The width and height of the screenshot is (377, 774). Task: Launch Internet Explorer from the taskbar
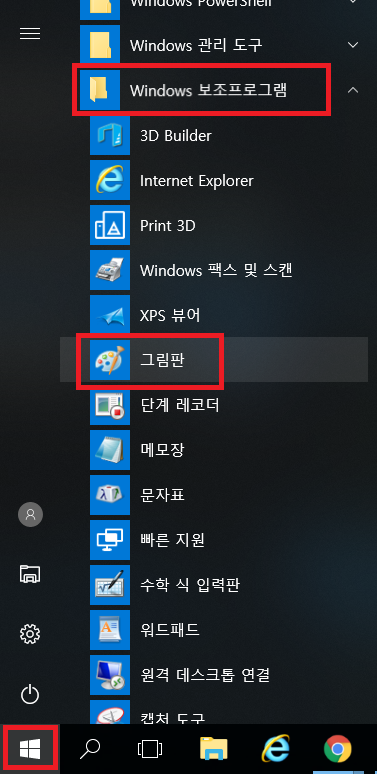[275, 749]
